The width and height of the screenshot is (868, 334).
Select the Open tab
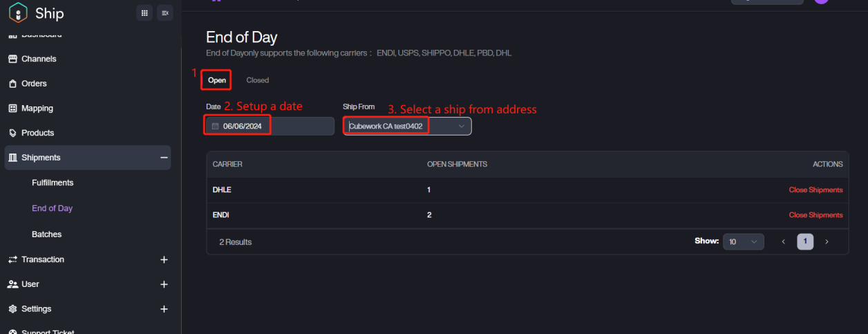pos(217,80)
